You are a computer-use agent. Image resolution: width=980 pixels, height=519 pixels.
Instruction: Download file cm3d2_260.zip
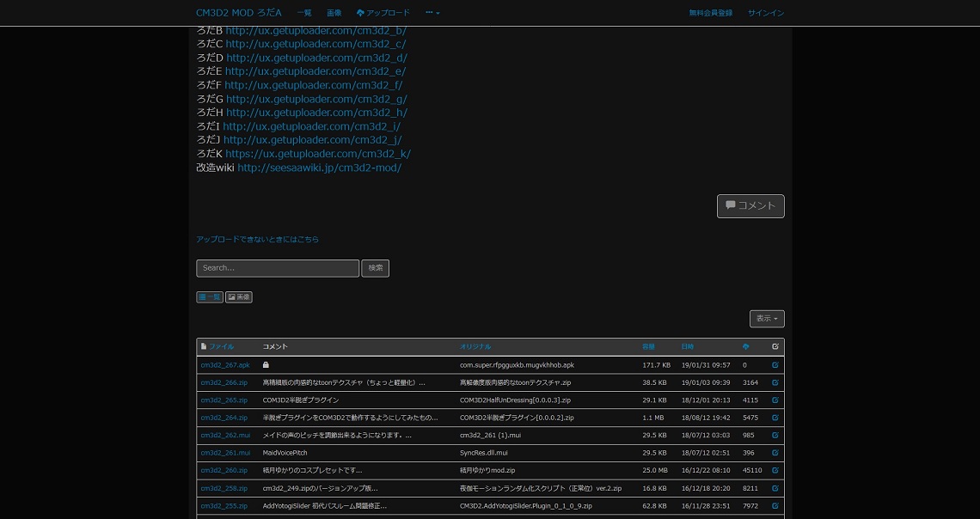[224, 470]
